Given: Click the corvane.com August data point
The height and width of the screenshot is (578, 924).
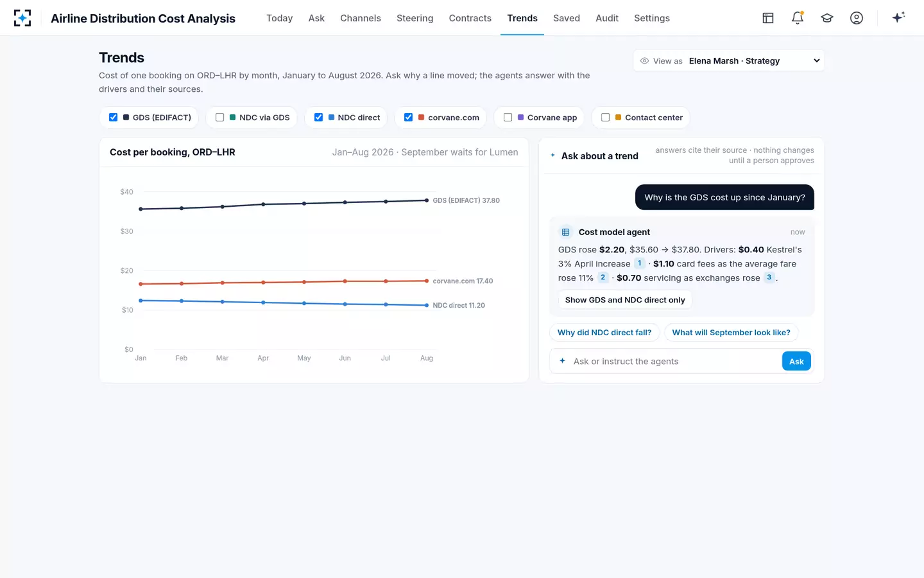Looking at the screenshot, I should click(x=427, y=281).
